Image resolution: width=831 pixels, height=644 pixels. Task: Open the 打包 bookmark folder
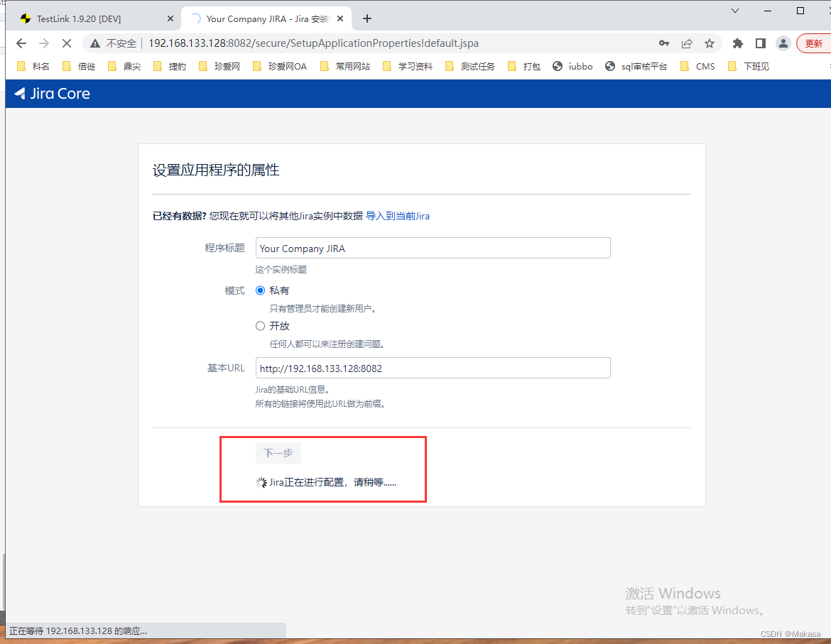click(x=524, y=66)
